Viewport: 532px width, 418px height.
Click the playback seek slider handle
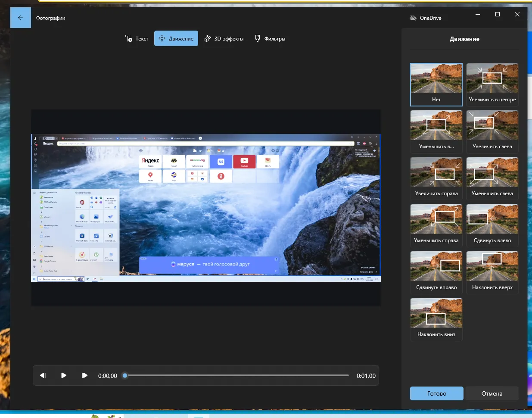pyautogui.click(x=125, y=375)
